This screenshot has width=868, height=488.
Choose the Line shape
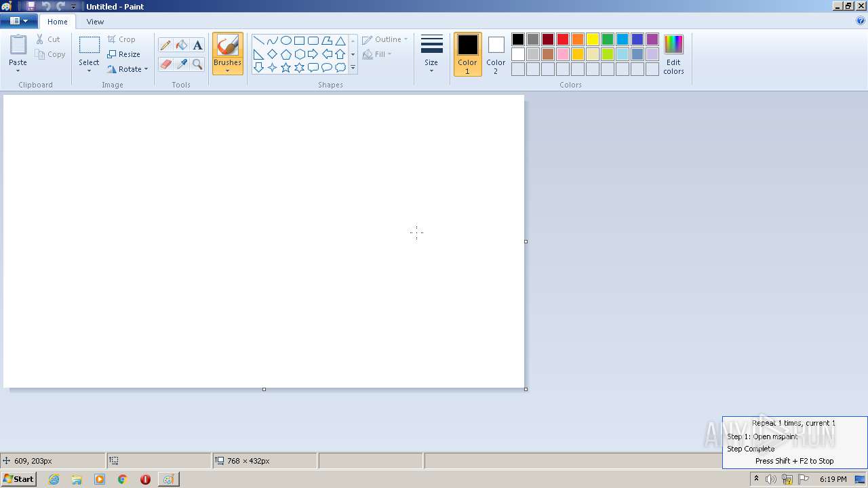258,41
